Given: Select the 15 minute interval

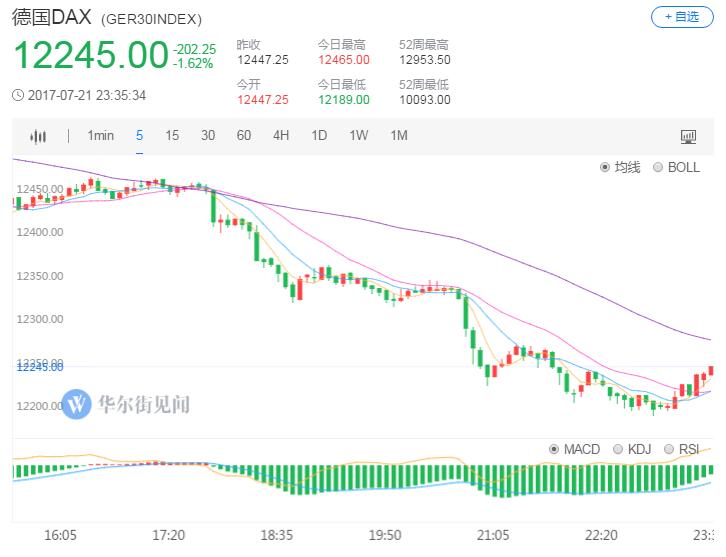Looking at the screenshot, I should click(172, 136).
